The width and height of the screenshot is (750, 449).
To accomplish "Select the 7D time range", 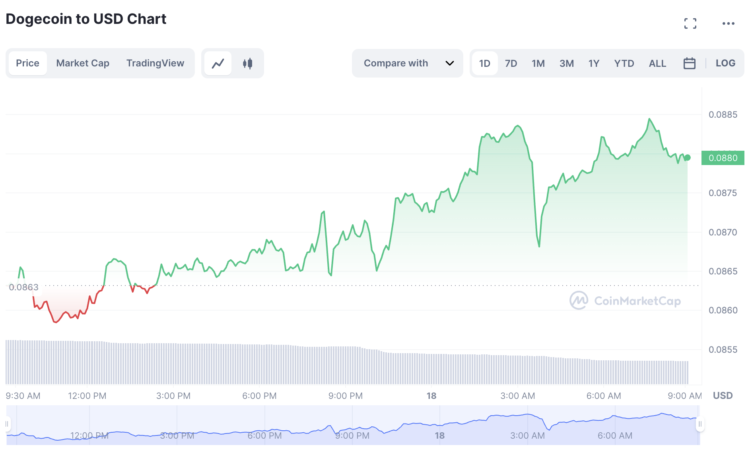I will (511, 63).
